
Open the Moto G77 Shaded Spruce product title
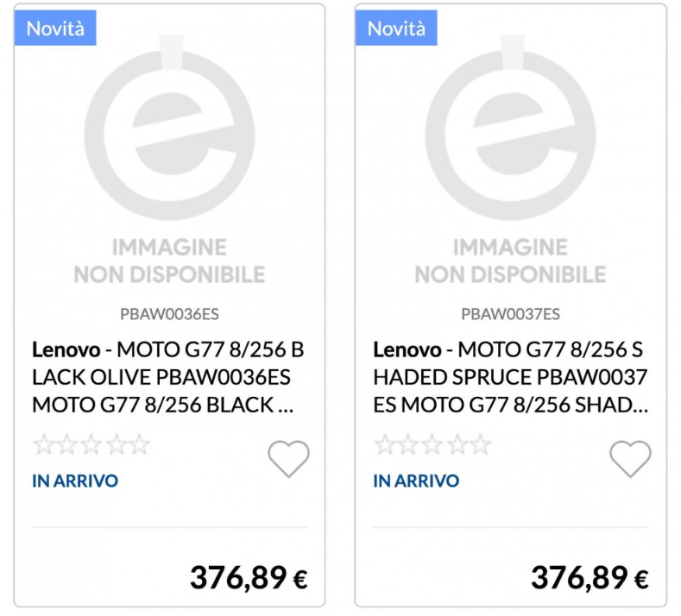pos(510,378)
